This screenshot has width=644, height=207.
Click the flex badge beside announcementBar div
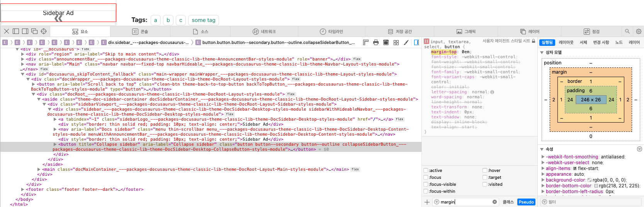tap(357, 59)
